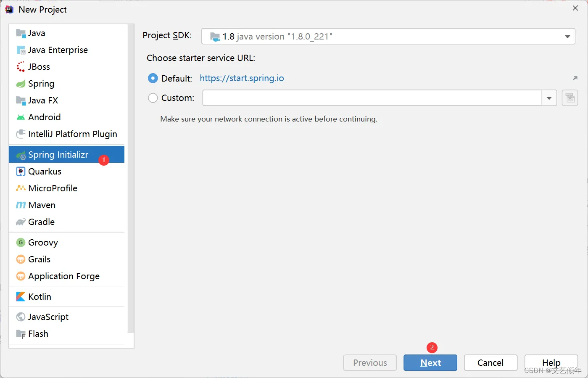Select the Default starter URL radio button
The height and width of the screenshot is (378, 588).
pyautogui.click(x=153, y=78)
